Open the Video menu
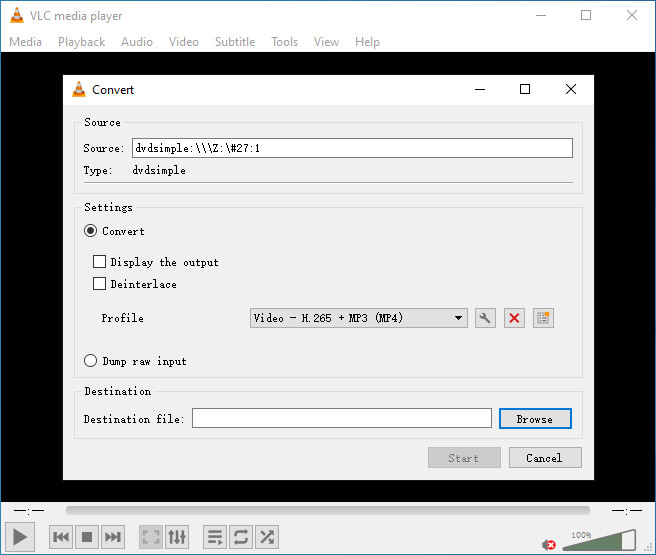Screen dimensions: 656x555 [x=184, y=42]
